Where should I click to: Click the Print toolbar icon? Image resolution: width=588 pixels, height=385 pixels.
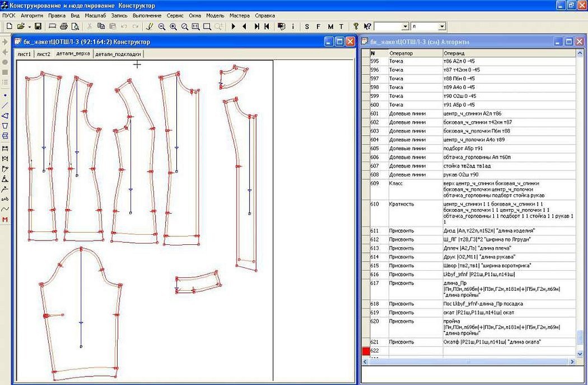click(64, 26)
